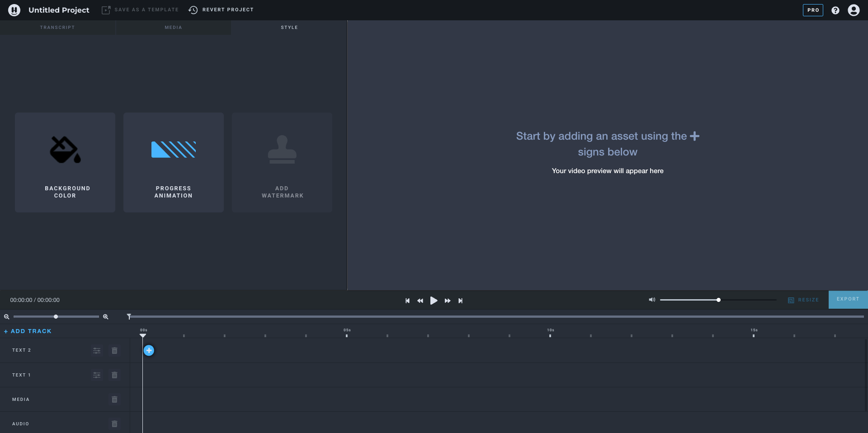
Task: Click the Add Watermark stamp icon
Action: (282, 149)
